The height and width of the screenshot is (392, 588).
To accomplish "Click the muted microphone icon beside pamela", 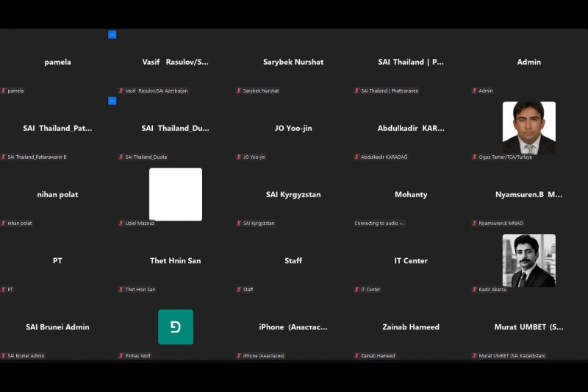I will coord(4,91).
